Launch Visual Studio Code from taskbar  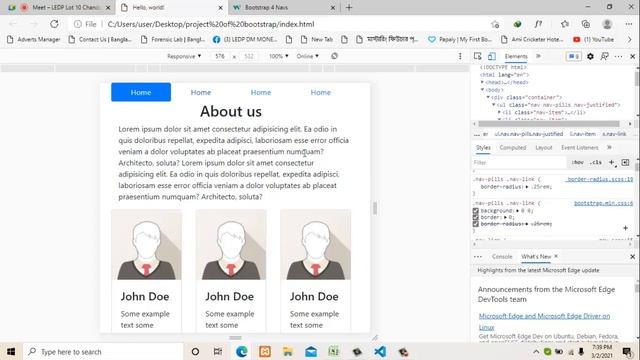[x=380, y=351]
